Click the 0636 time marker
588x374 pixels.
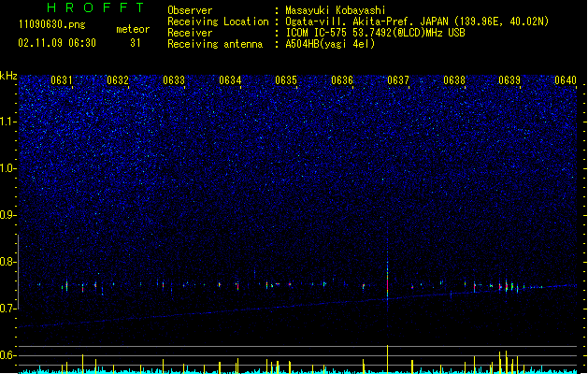point(342,80)
